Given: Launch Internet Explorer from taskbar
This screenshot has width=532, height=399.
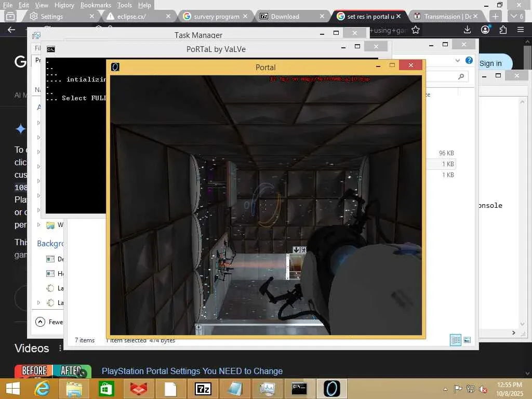Looking at the screenshot, I should click(43, 389).
